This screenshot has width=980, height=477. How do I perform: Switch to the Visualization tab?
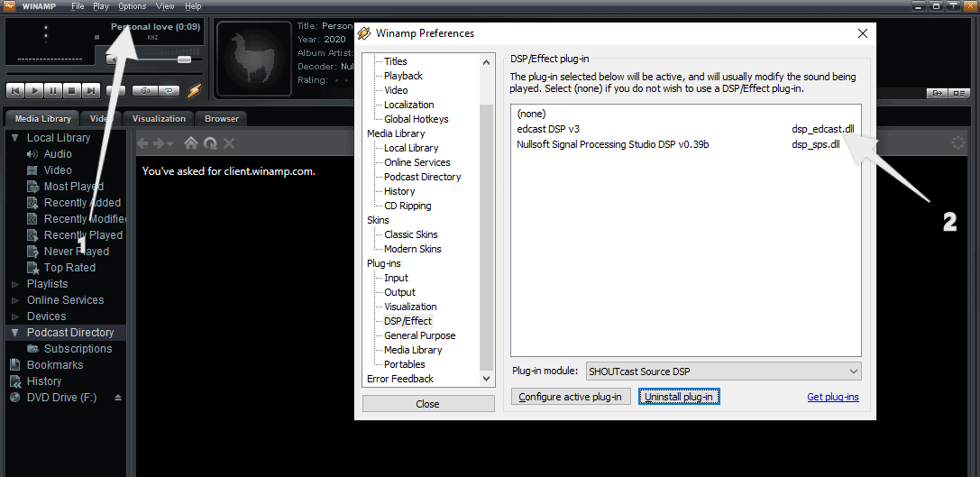pyautogui.click(x=159, y=118)
